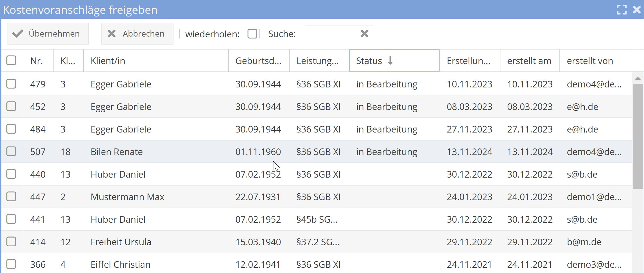The height and width of the screenshot is (273, 644).
Task: Check the row for Mustermann Max
Action: pyautogui.click(x=11, y=197)
